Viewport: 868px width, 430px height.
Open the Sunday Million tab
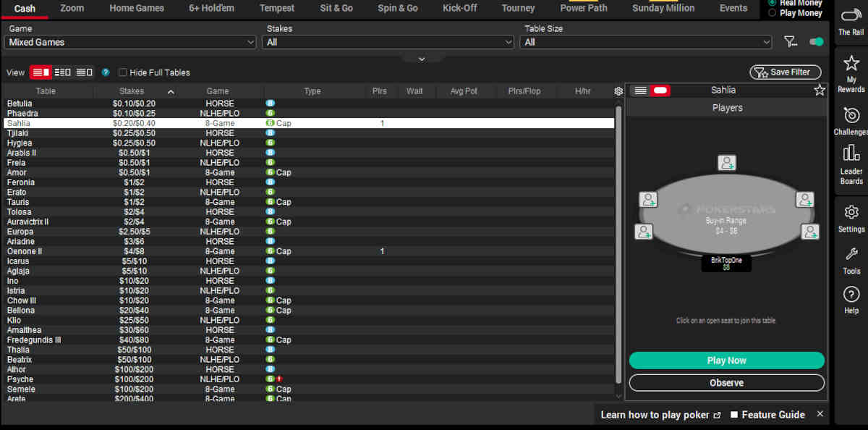point(663,8)
